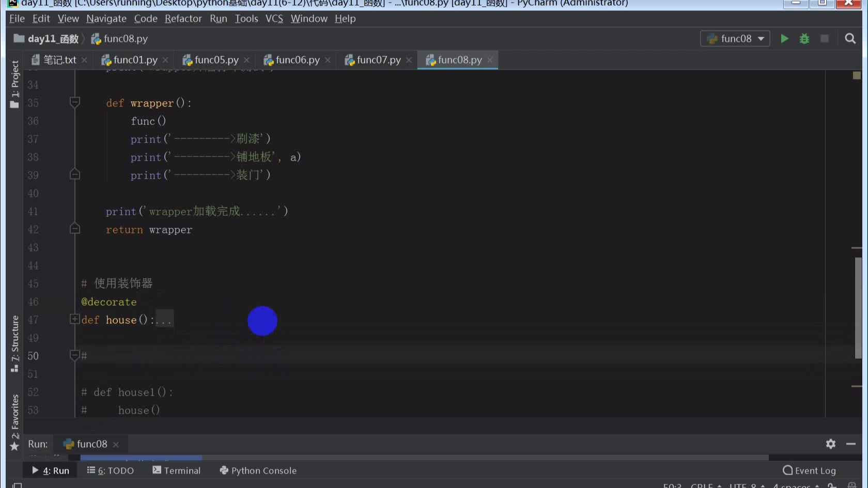Expand the folded house function

pyautogui.click(x=74, y=320)
